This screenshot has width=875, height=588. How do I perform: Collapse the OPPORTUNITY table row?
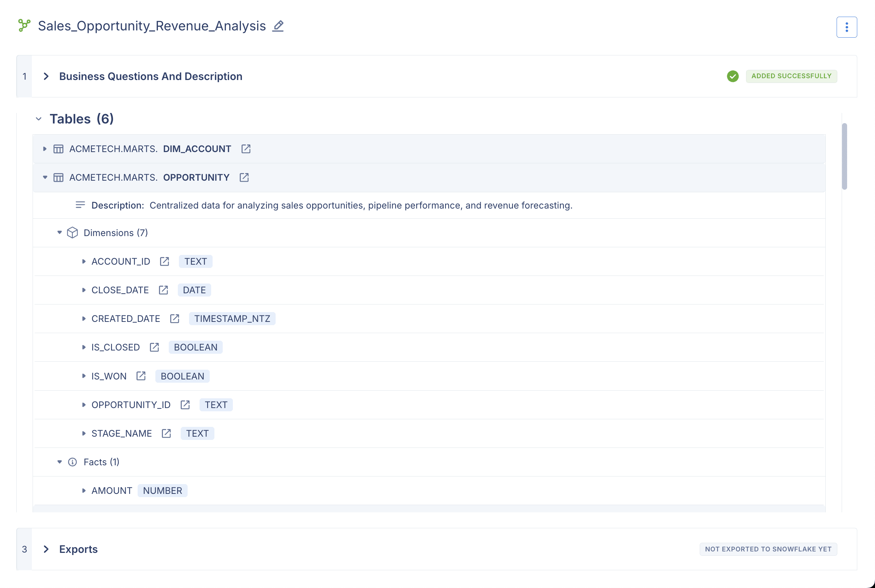[x=45, y=177]
